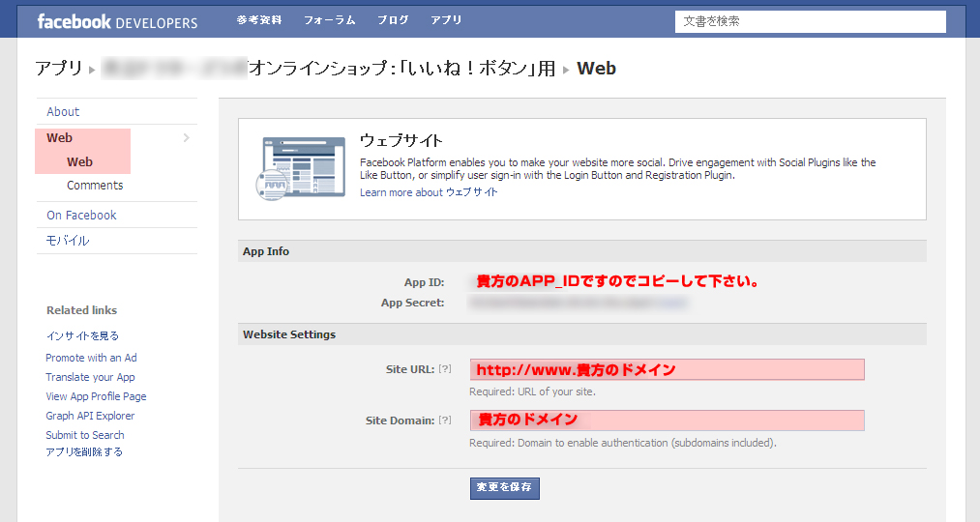Click the ウェブサイト heading text
The height and width of the screenshot is (522, 980).
click(x=401, y=140)
